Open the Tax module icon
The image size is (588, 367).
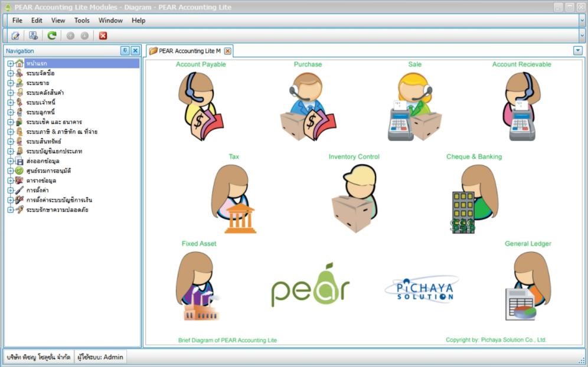pos(234,199)
